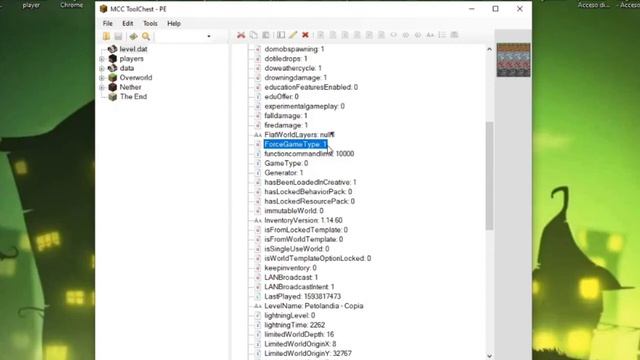Viewport: 640px width, 360px height.
Task: Expand the Overworld tree node
Action: click(102, 78)
